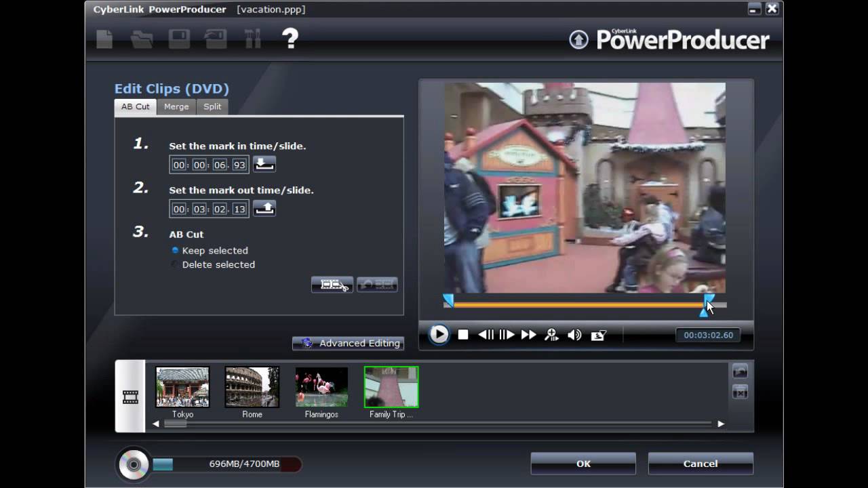Click the clip tray scroll left arrow
Screen dimensions: 868x488
[x=156, y=424]
